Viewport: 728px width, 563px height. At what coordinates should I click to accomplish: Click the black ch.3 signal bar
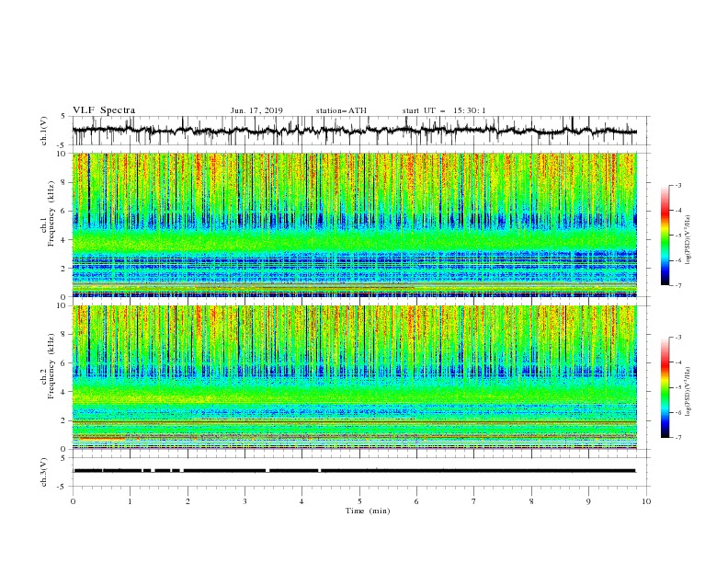coord(355,471)
